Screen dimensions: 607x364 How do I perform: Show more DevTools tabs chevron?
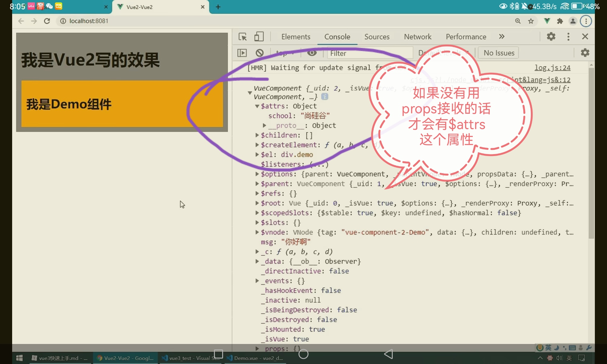502,37
